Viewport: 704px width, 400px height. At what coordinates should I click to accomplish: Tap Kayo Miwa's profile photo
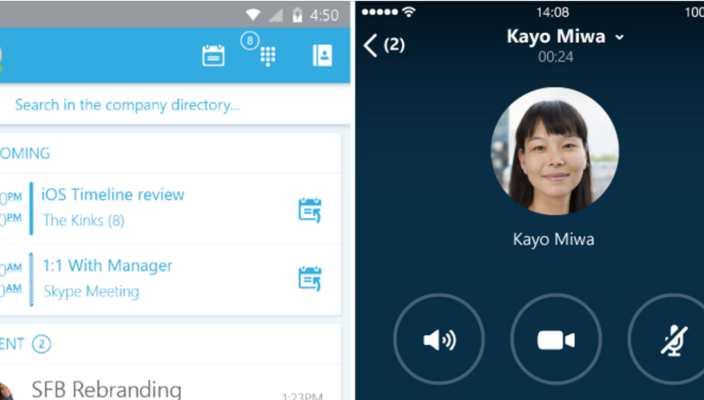click(554, 151)
